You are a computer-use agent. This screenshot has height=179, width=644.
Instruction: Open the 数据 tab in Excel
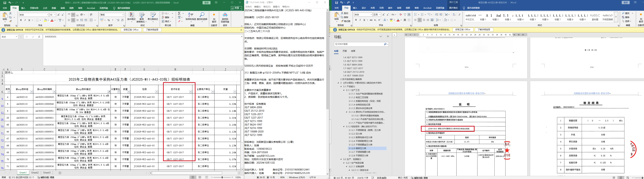coord(54,8)
